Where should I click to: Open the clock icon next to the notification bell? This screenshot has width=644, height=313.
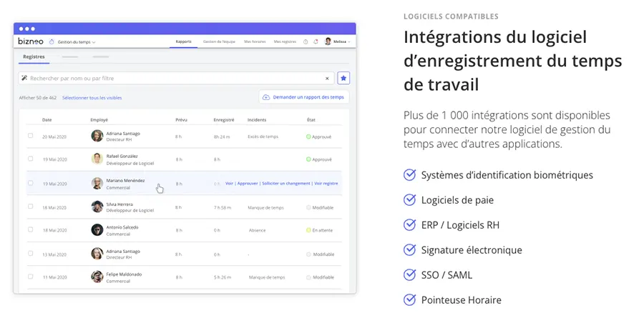tap(306, 42)
